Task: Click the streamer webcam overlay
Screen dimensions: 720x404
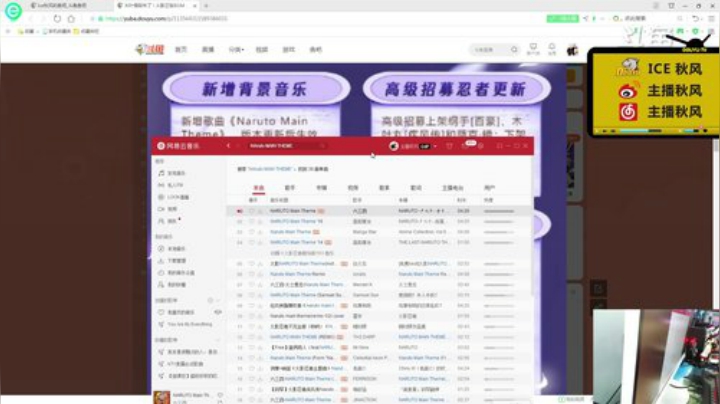Action: pos(656,357)
